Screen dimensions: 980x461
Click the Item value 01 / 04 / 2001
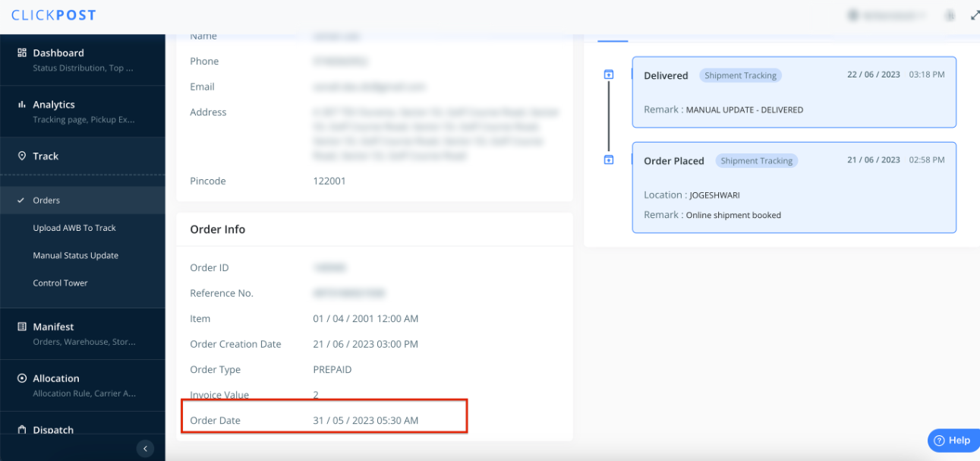[366, 319]
